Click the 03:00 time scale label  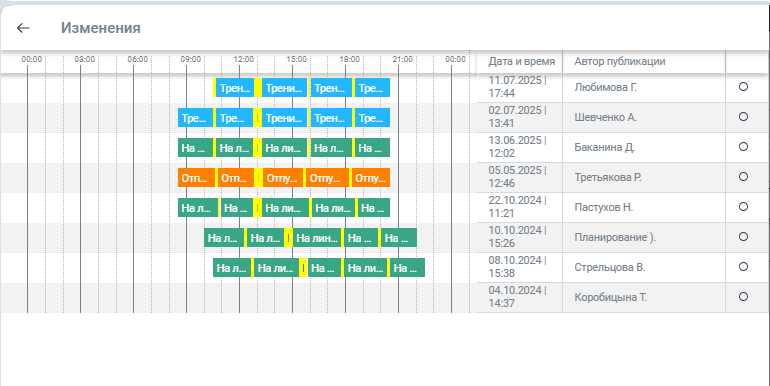pos(84,59)
